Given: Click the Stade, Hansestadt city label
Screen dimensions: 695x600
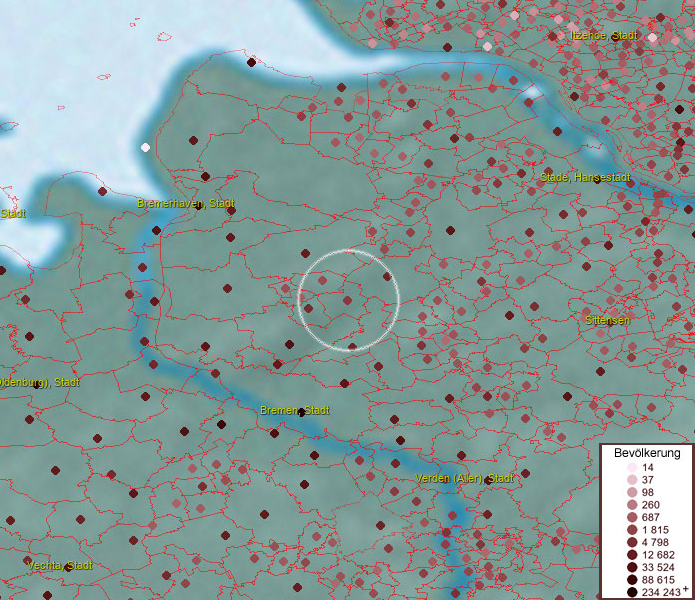Looking at the screenshot, I should tap(585, 177).
